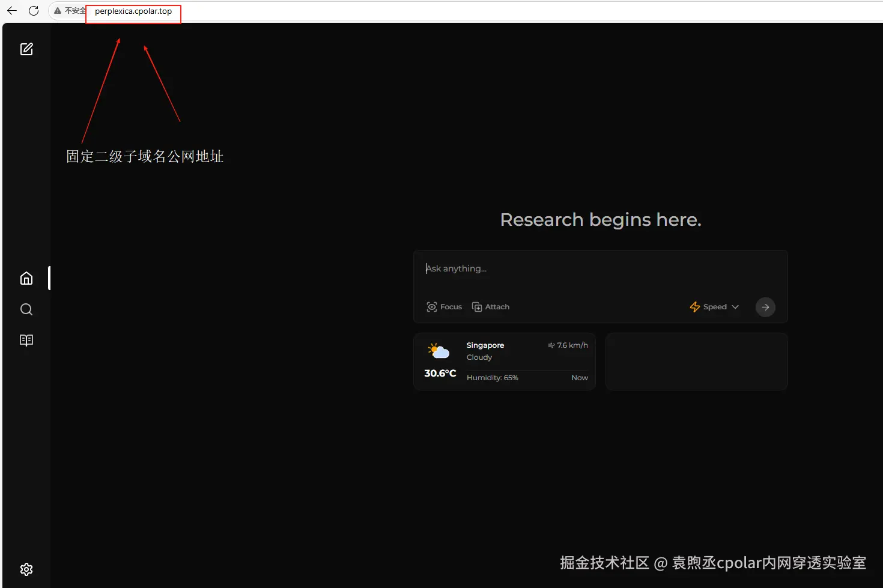Click the Cloudy weather condition text
Screen dimensions: 883x588
pyautogui.click(x=479, y=357)
